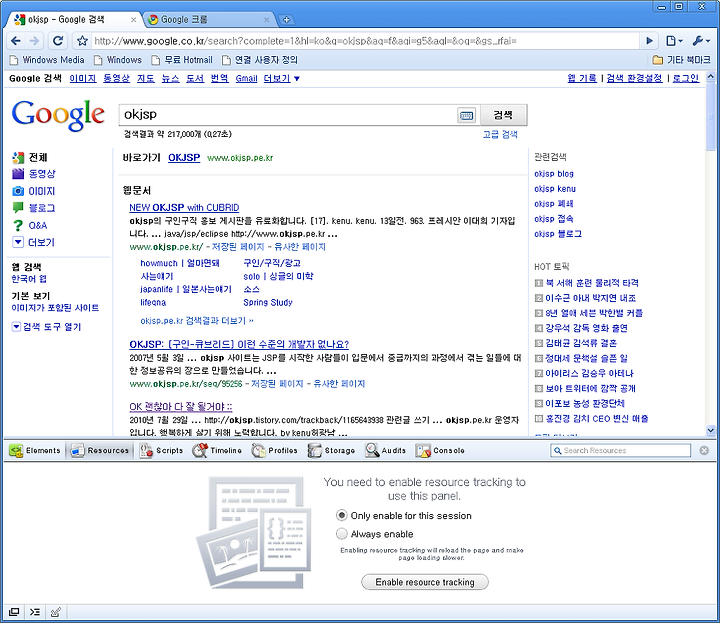Open the '저장된 페이지' cached link of first result

pyautogui.click(x=238, y=247)
